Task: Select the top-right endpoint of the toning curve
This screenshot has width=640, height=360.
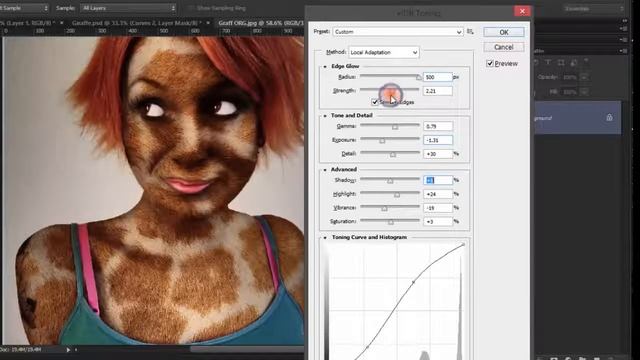Action: click(x=463, y=244)
